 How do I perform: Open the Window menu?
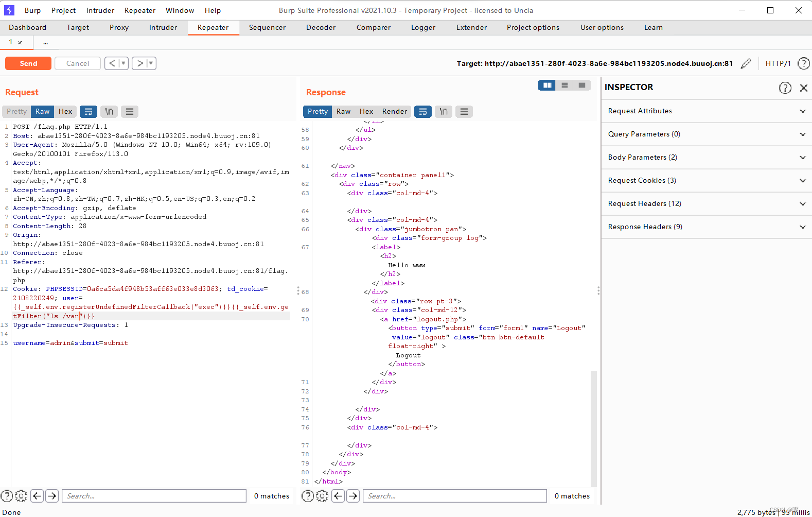coord(180,10)
